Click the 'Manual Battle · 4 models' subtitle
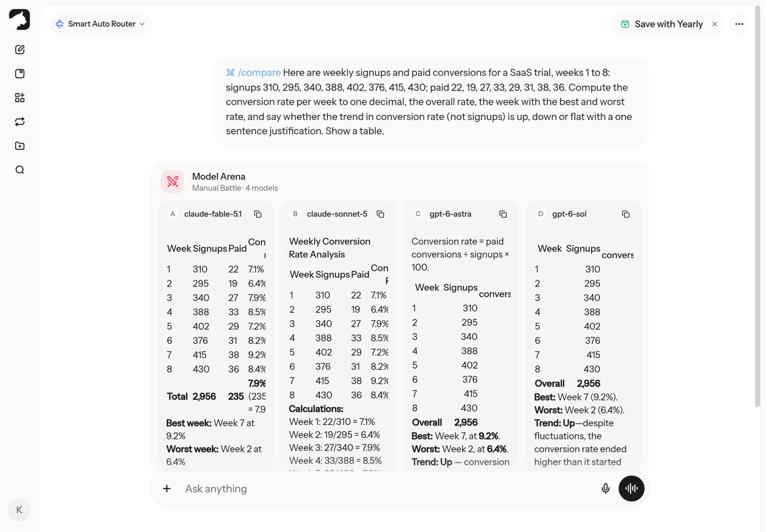766x532 pixels. coord(235,188)
